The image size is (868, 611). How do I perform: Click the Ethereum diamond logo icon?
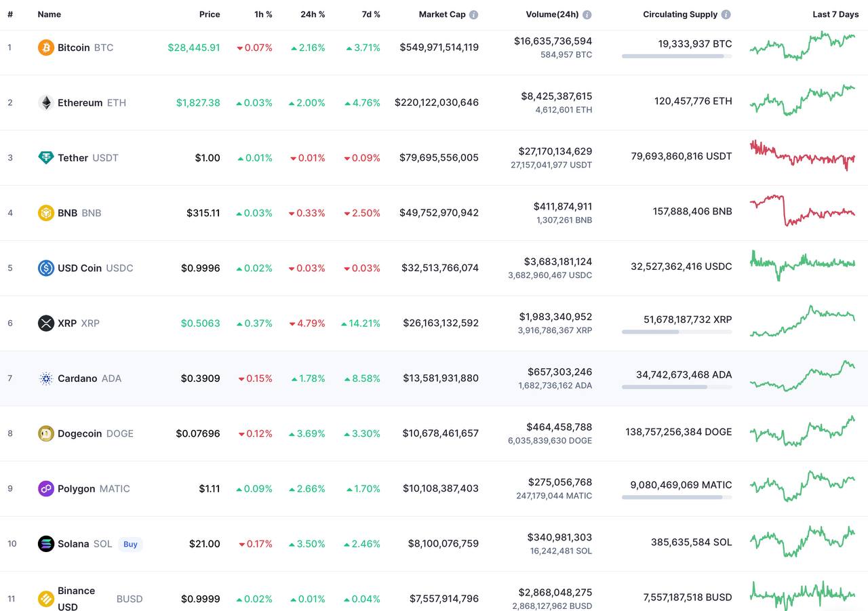click(46, 102)
